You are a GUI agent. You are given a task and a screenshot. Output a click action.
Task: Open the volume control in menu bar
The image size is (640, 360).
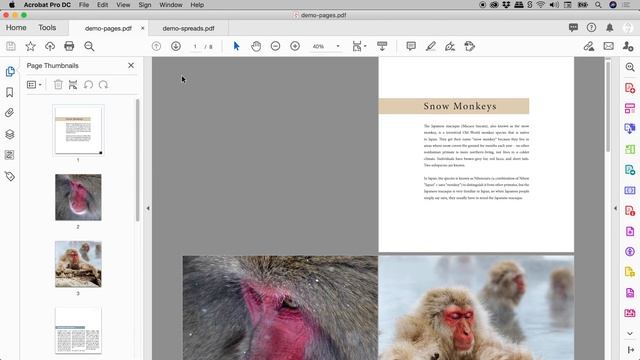pyautogui.click(x=554, y=5)
